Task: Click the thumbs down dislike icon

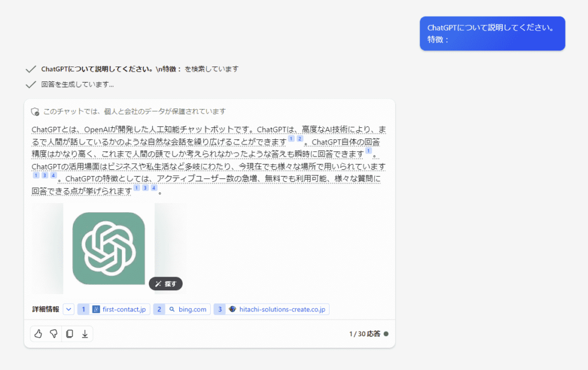Action: pyautogui.click(x=53, y=334)
